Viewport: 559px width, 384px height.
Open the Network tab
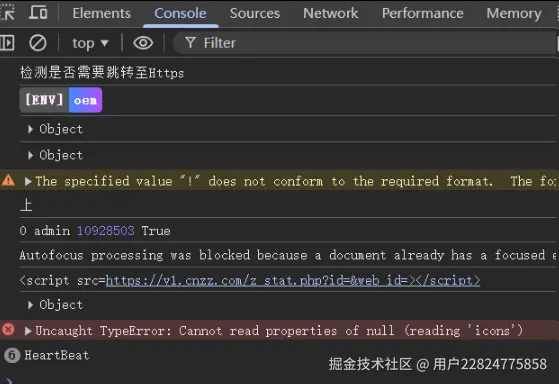point(330,13)
